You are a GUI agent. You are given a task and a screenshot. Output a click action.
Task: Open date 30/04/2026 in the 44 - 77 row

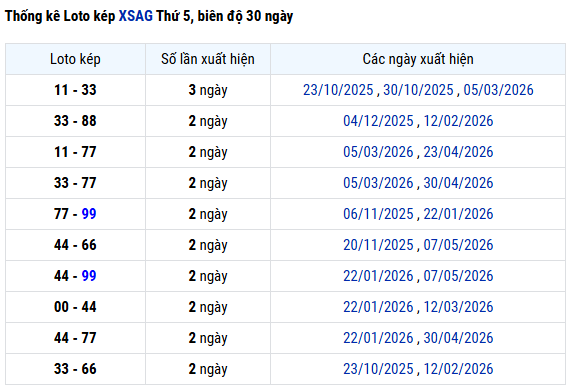[x=458, y=338]
